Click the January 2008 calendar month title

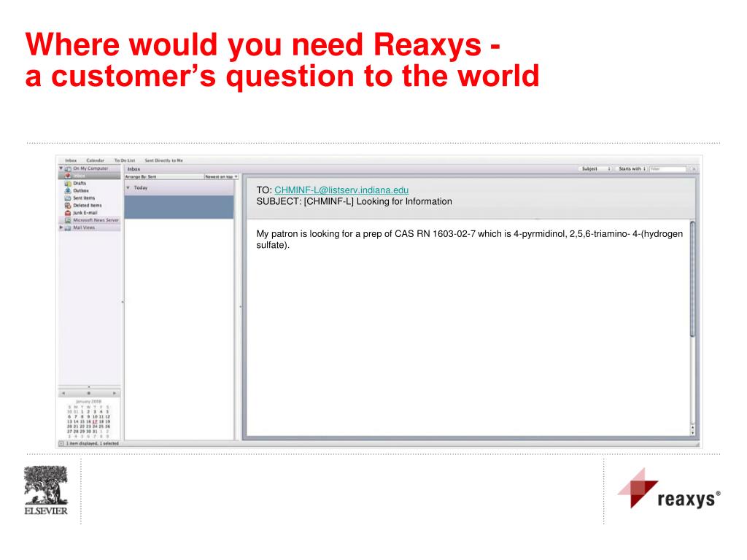point(88,402)
